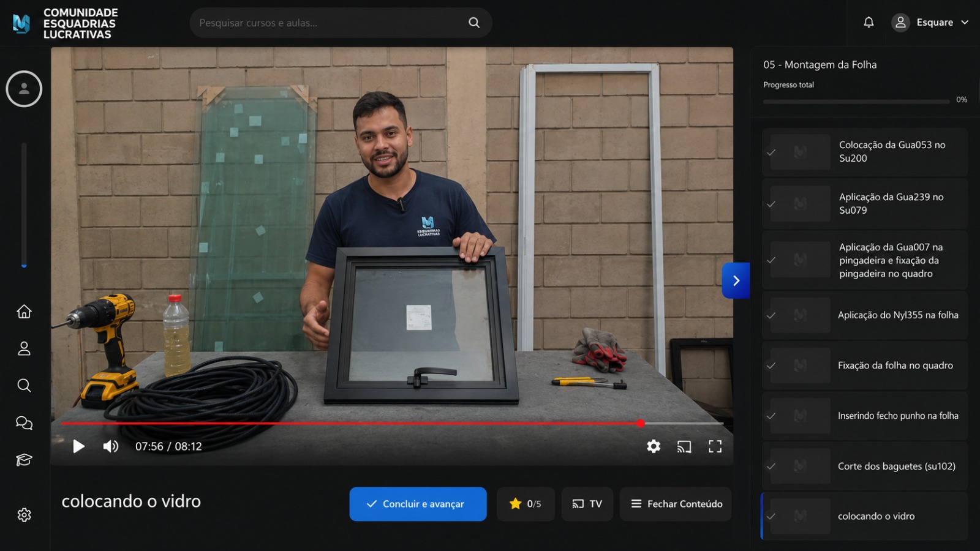Click the blue next-lesson arrow button
This screenshot has height=551, width=980.
736,280
